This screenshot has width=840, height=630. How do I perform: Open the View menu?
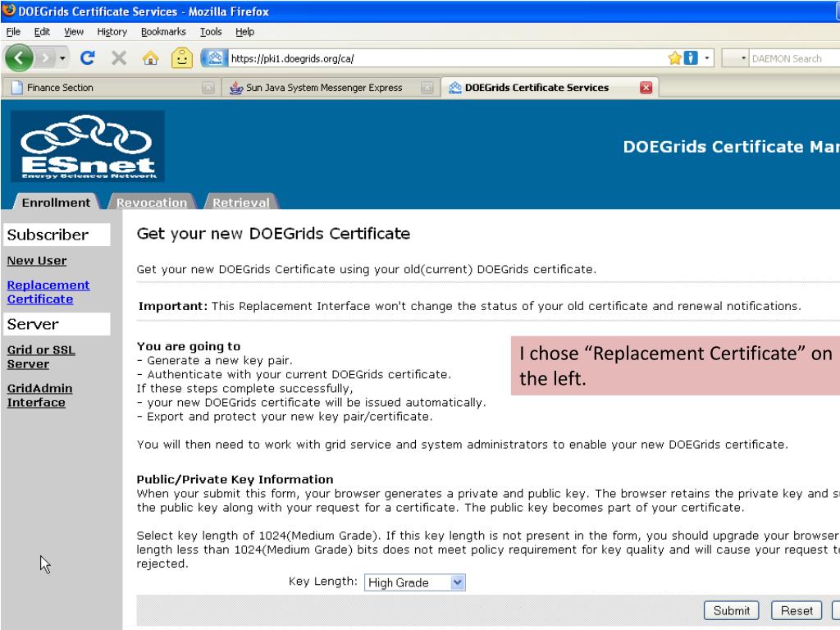coord(73,32)
